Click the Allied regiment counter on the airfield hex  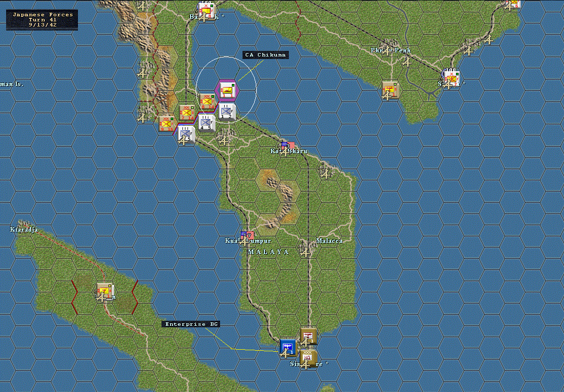(186, 135)
